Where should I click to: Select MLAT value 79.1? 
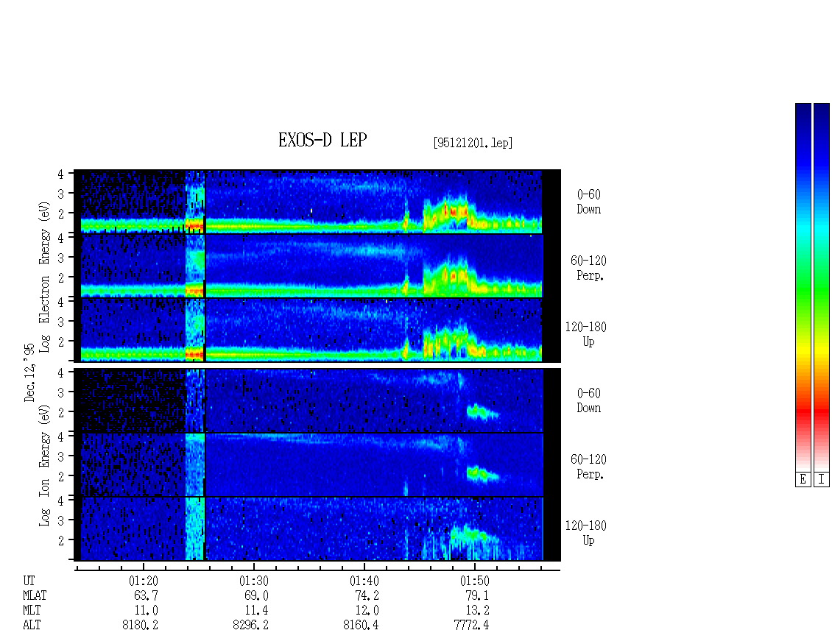click(x=477, y=595)
